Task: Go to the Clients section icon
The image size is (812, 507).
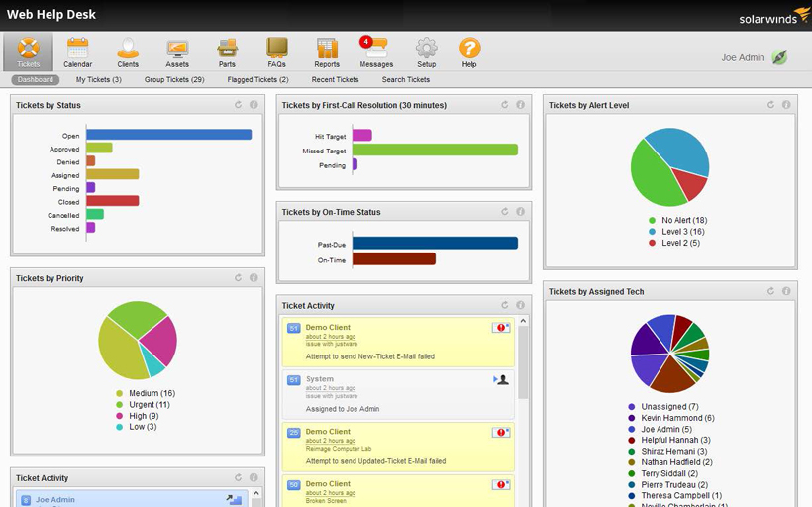Action: coord(128,49)
